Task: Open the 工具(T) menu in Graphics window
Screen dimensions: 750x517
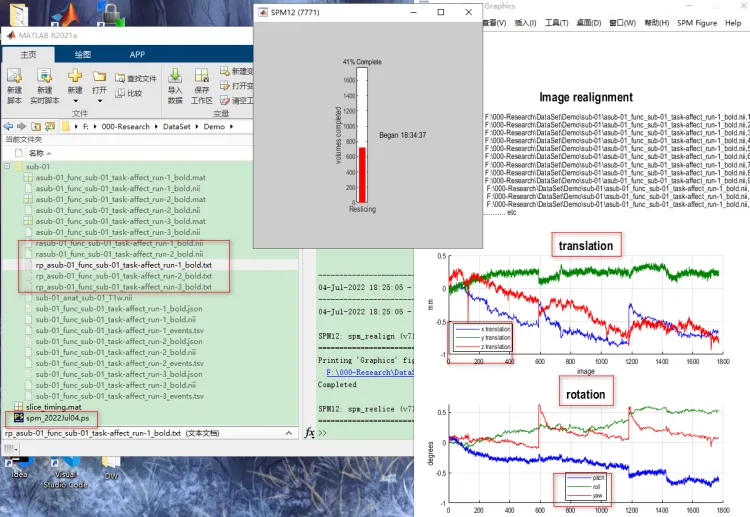Action: [x=557, y=23]
